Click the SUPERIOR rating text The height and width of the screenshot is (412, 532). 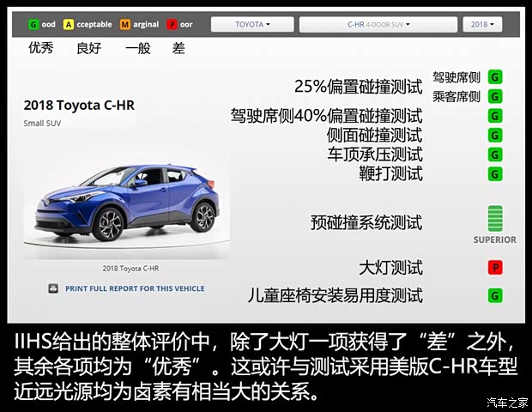[x=495, y=240]
